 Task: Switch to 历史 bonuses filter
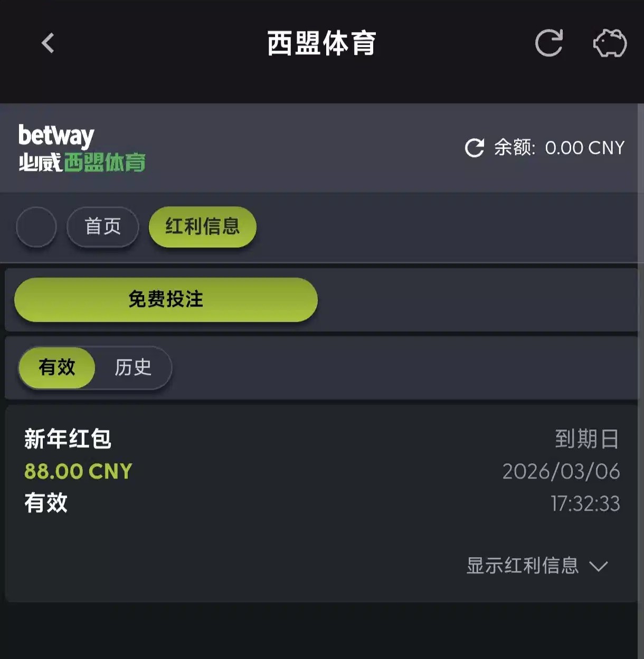click(133, 367)
